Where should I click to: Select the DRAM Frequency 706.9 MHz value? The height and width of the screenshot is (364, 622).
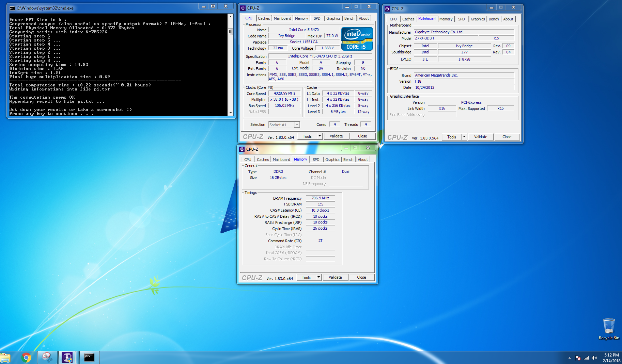point(320,198)
